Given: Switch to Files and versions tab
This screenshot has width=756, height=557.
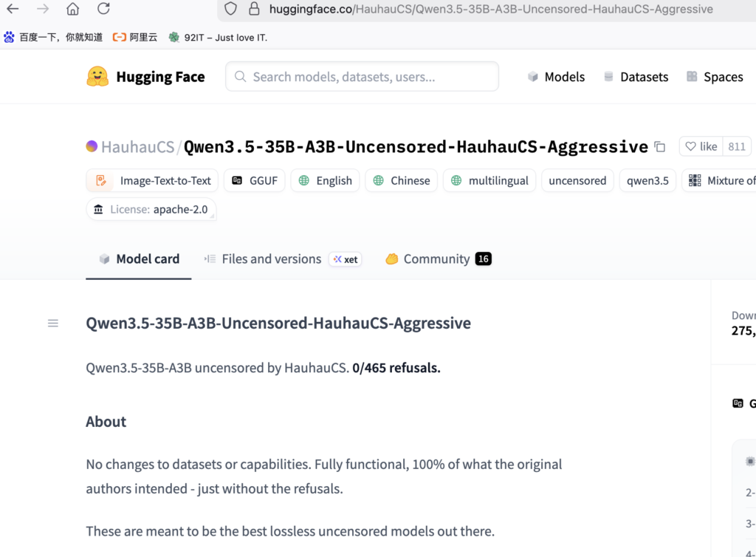Looking at the screenshot, I should pyautogui.click(x=271, y=259).
